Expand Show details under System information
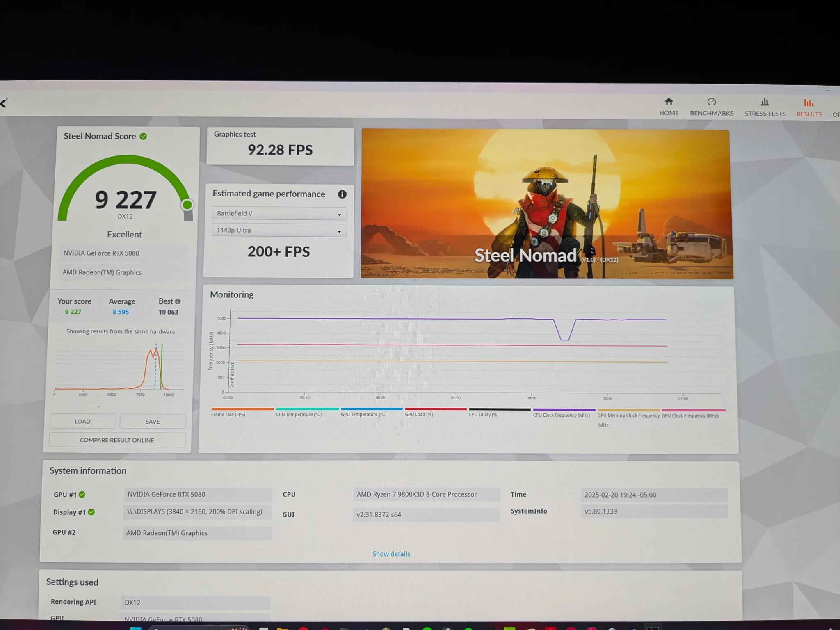Image resolution: width=840 pixels, height=630 pixels. tap(391, 554)
